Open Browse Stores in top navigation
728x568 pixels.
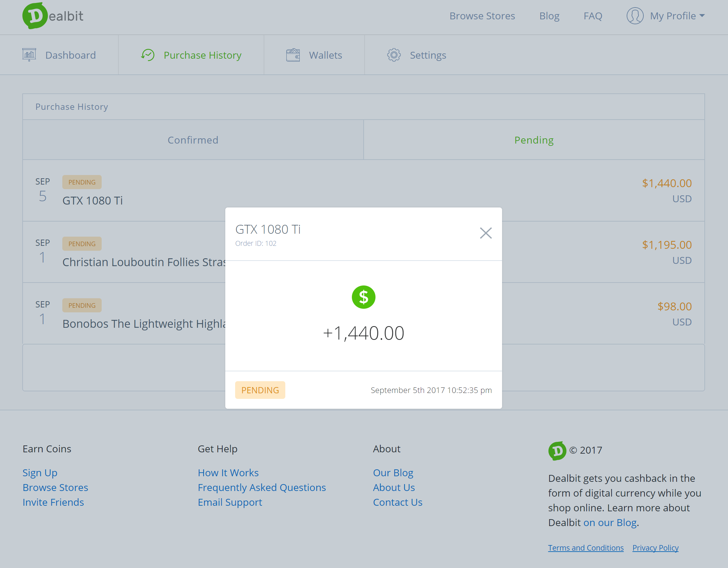(x=482, y=16)
